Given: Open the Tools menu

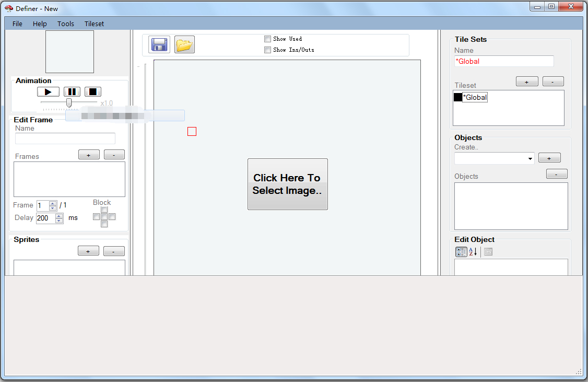Looking at the screenshot, I should pos(66,24).
